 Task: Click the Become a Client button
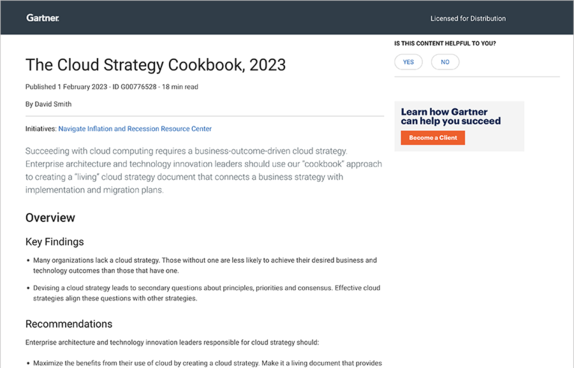coord(433,138)
